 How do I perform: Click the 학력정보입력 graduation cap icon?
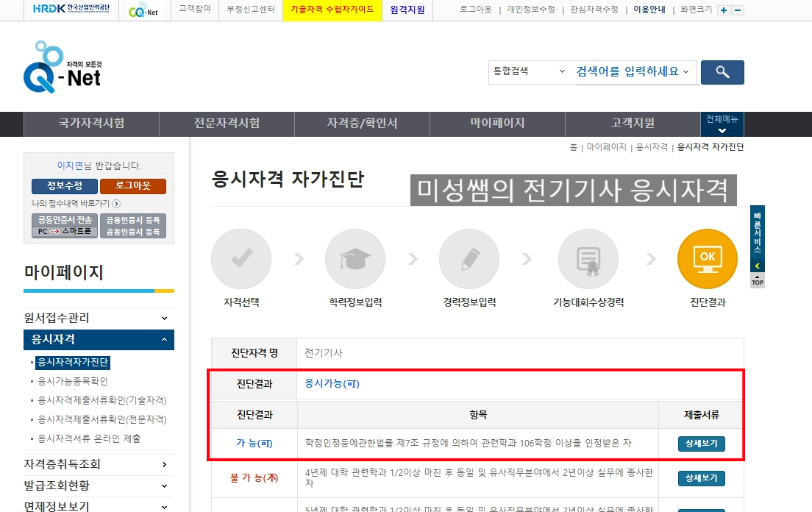[x=355, y=259]
